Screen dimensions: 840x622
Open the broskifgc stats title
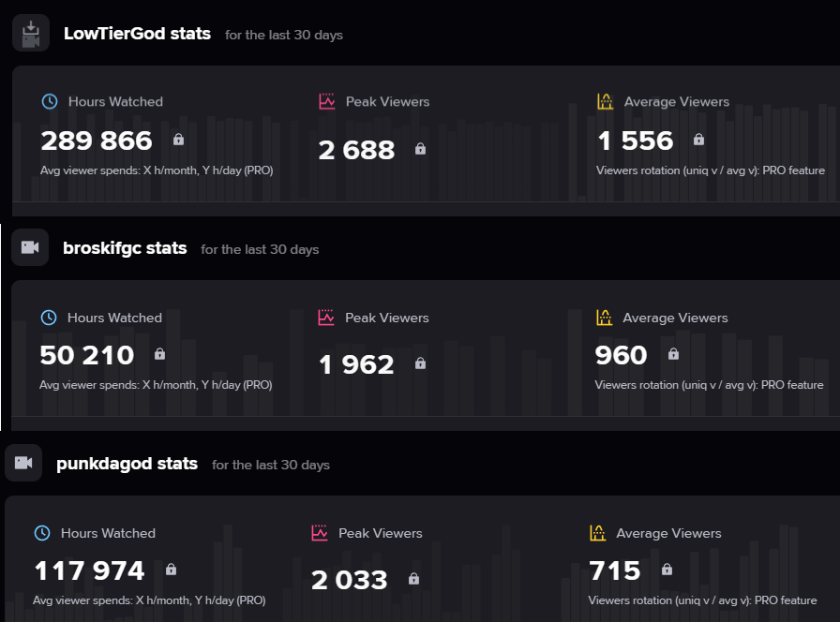(x=125, y=248)
